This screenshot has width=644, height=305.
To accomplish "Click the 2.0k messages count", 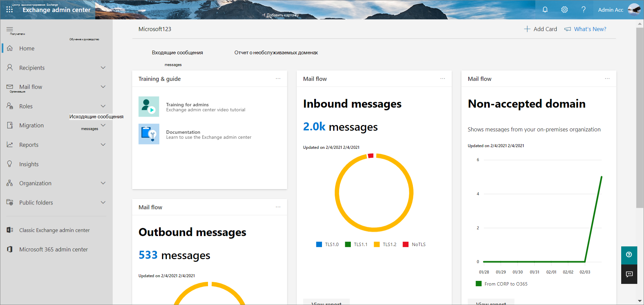I will click(x=340, y=127).
